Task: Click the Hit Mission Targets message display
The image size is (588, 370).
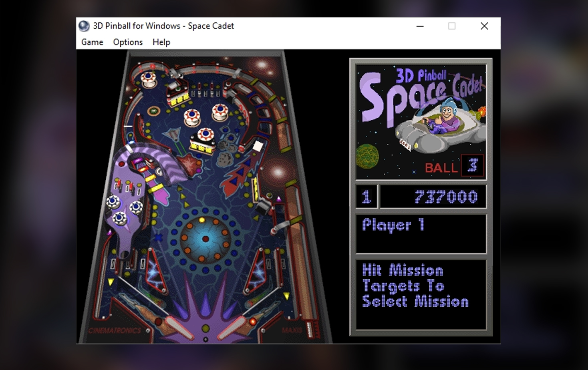Action: pyautogui.click(x=420, y=293)
